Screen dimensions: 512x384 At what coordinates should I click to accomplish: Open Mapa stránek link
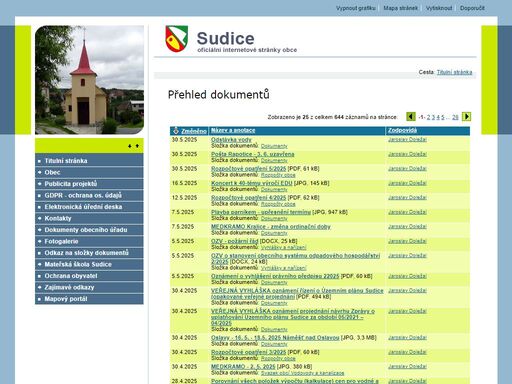click(400, 8)
